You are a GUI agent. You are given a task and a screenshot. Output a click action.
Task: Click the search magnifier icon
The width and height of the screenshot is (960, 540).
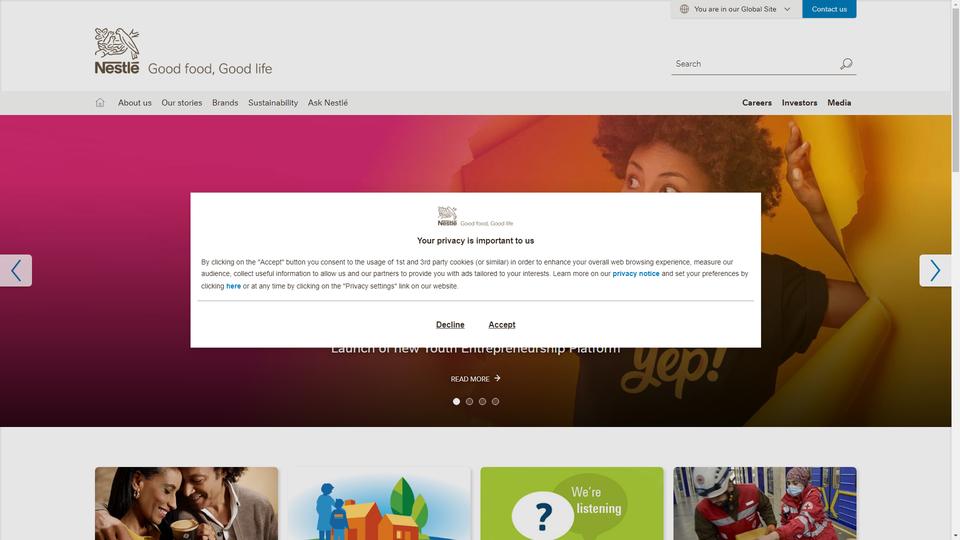tap(846, 64)
